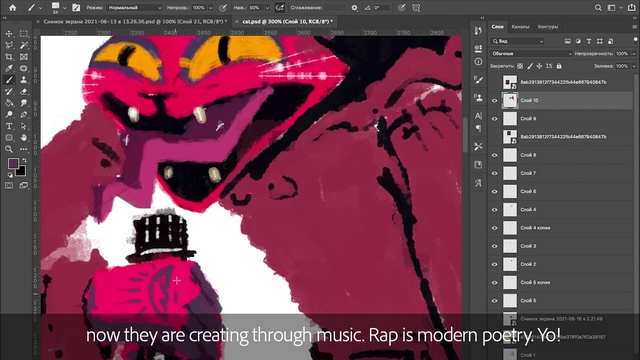Screen dimensions: 640x360
Task: Click the brush angle 0° field
Action: pos(381,8)
